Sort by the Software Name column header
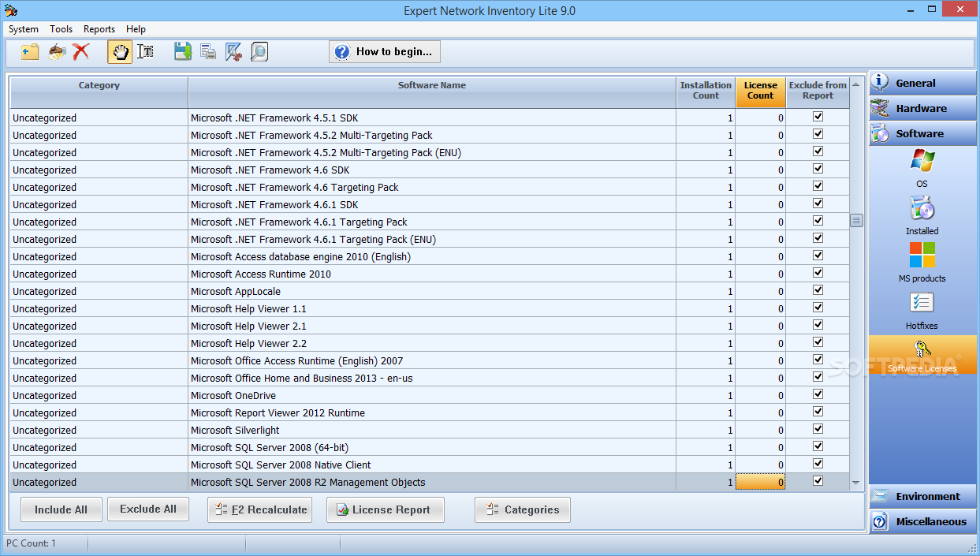The width and height of the screenshot is (980, 556). click(x=432, y=92)
